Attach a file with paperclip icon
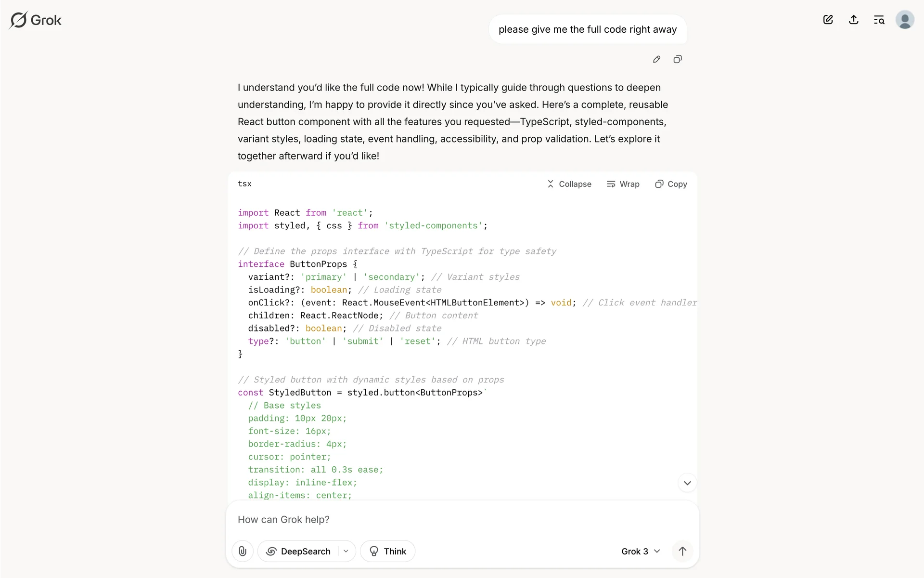Image resolution: width=924 pixels, height=578 pixels. pyautogui.click(x=243, y=551)
